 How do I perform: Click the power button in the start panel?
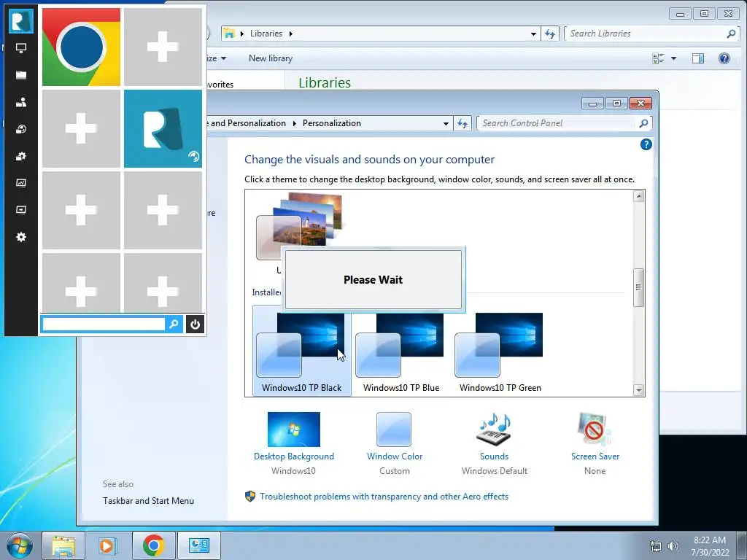[195, 324]
